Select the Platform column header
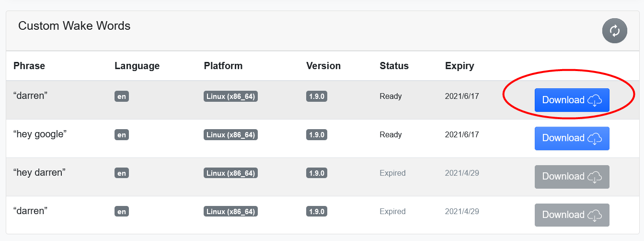 click(223, 66)
